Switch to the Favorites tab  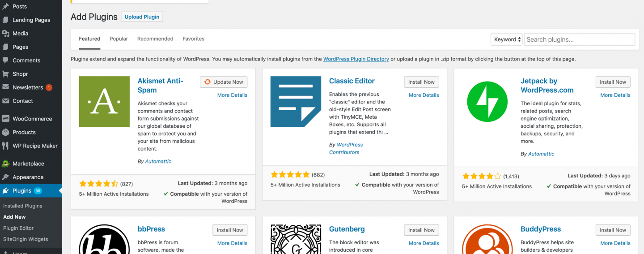pyautogui.click(x=194, y=39)
